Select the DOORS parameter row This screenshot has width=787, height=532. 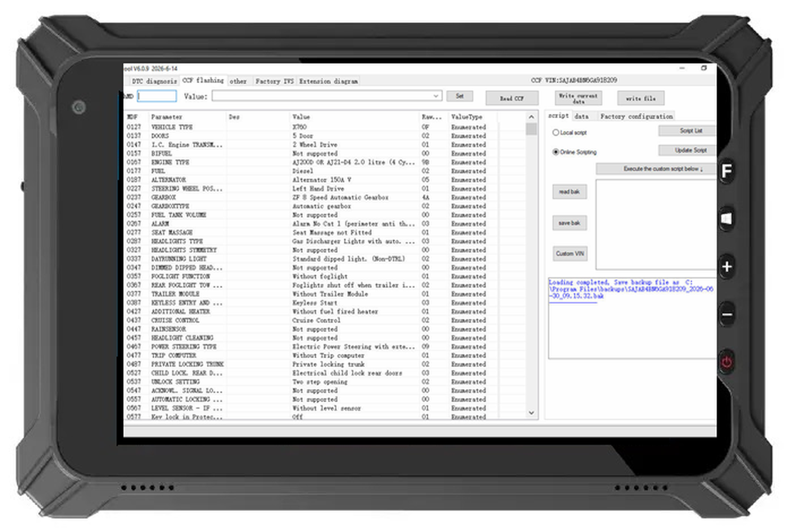pos(325,136)
